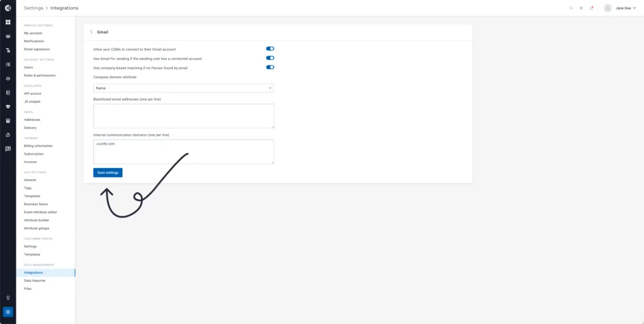
Task: Open Invoices page
Action: (x=30, y=162)
